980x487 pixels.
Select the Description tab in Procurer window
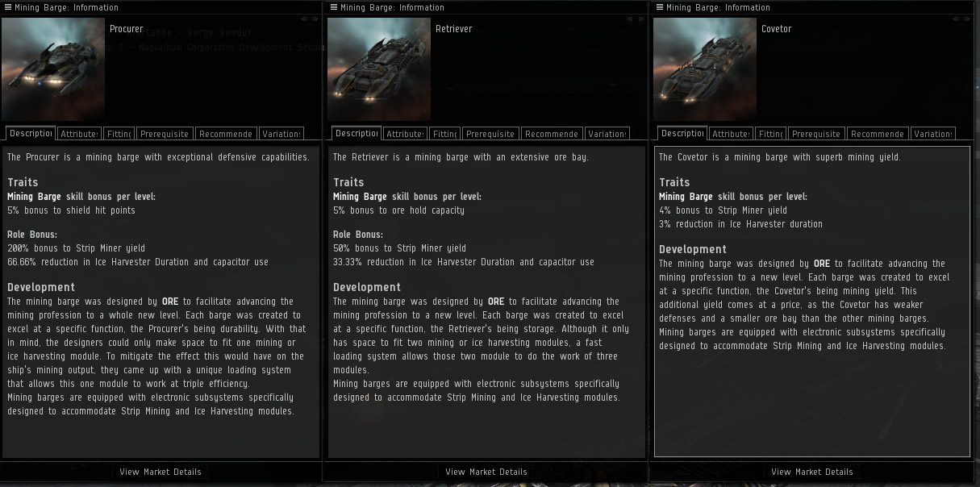(30, 133)
